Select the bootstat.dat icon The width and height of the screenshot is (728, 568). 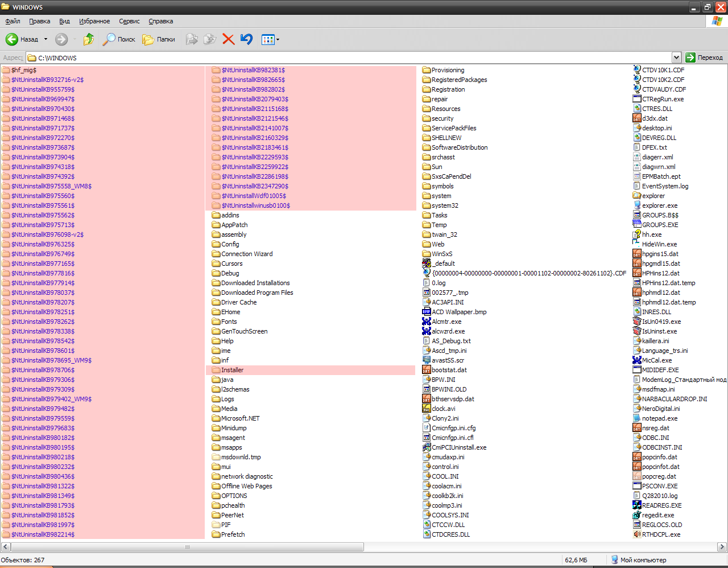(427, 370)
